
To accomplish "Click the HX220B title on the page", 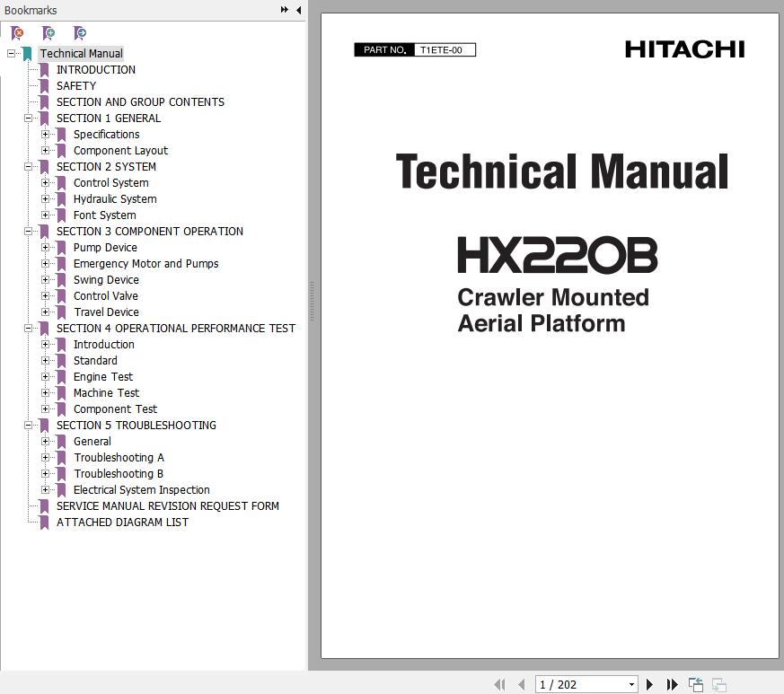I will pyautogui.click(x=558, y=255).
